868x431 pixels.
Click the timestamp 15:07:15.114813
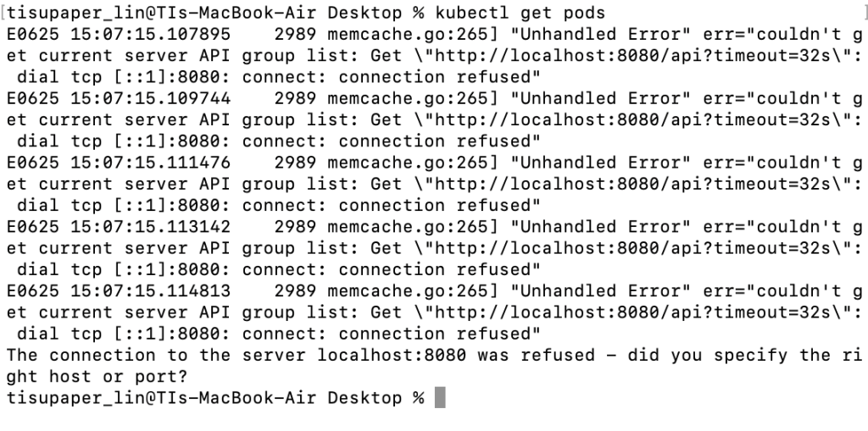click(x=151, y=291)
